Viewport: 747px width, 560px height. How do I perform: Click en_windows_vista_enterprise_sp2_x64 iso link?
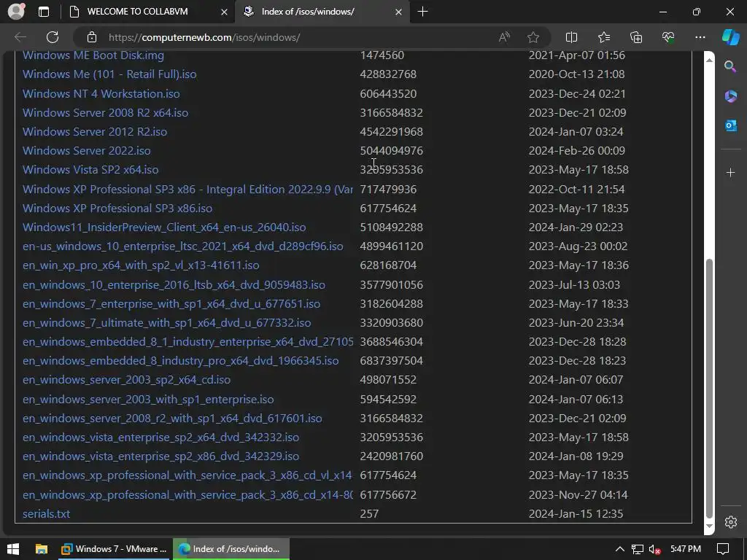pyautogui.click(x=161, y=438)
